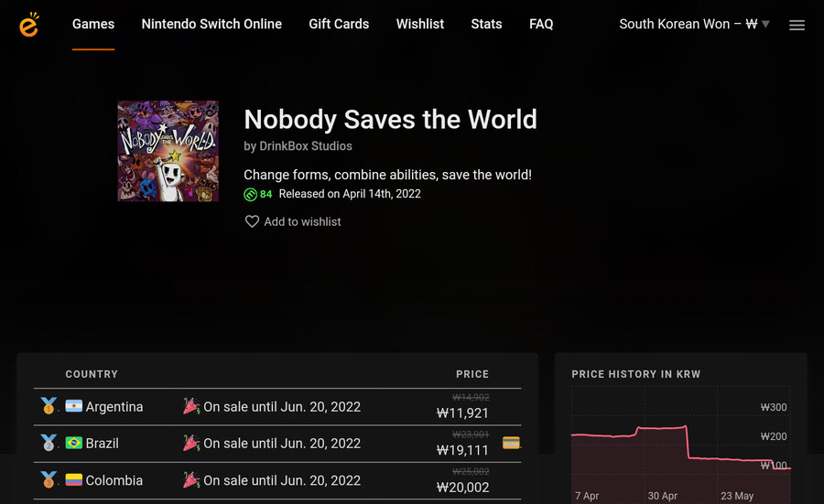Screen dimensions: 824x504
Task: Open the South Korean Won currency dropdown
Action: click(694, 24)
